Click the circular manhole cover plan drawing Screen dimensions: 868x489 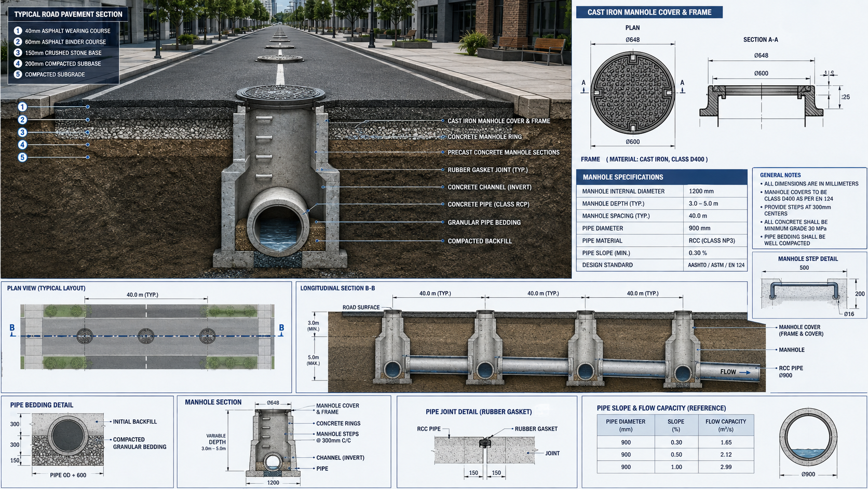[633, 92]
